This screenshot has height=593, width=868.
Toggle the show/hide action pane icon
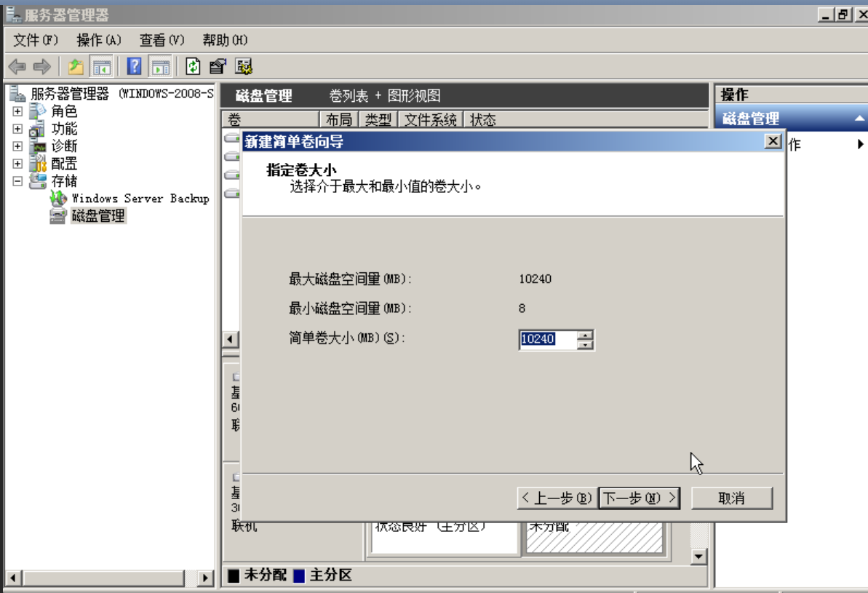tap(161, 67)
